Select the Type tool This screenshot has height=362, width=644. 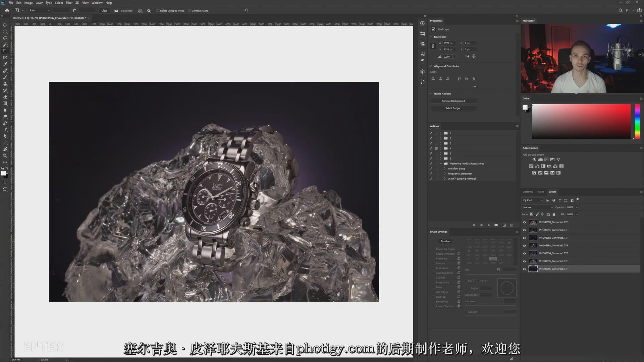coord(5,130)
